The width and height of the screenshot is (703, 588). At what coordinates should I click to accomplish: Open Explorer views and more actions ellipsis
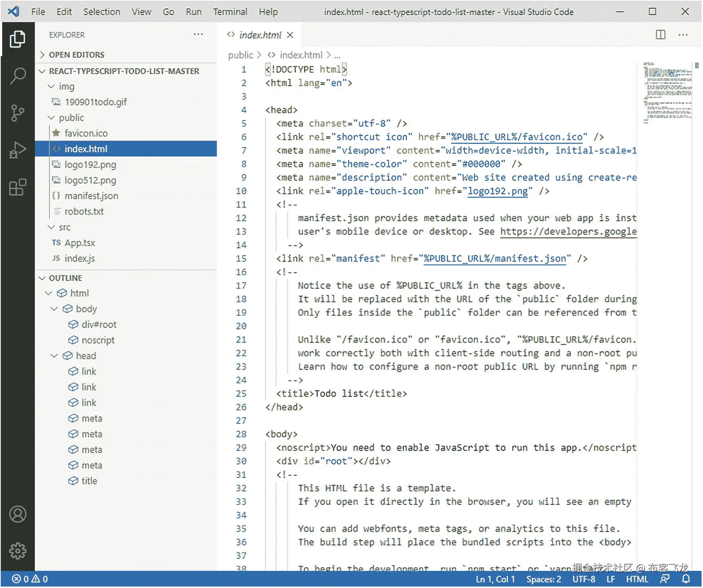pyautogui.click(x=198, y=34)
